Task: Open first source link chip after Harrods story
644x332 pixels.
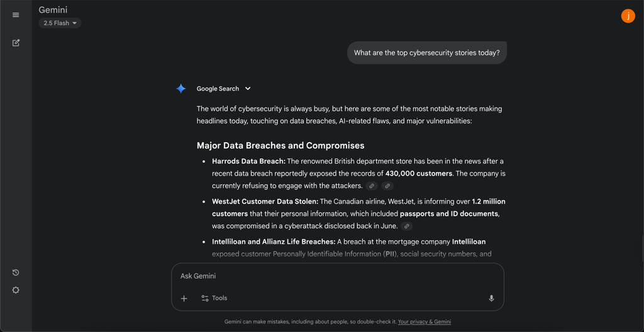Action: (372, 186)
